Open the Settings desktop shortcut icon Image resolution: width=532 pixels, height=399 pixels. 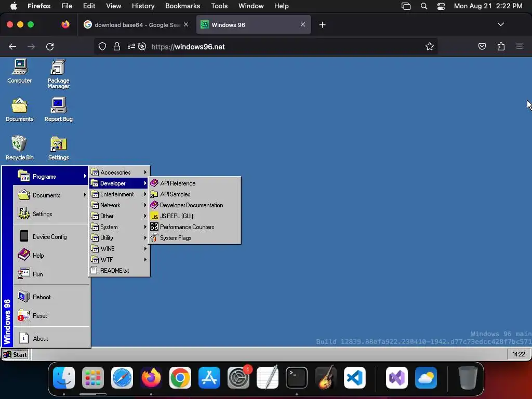58,148
